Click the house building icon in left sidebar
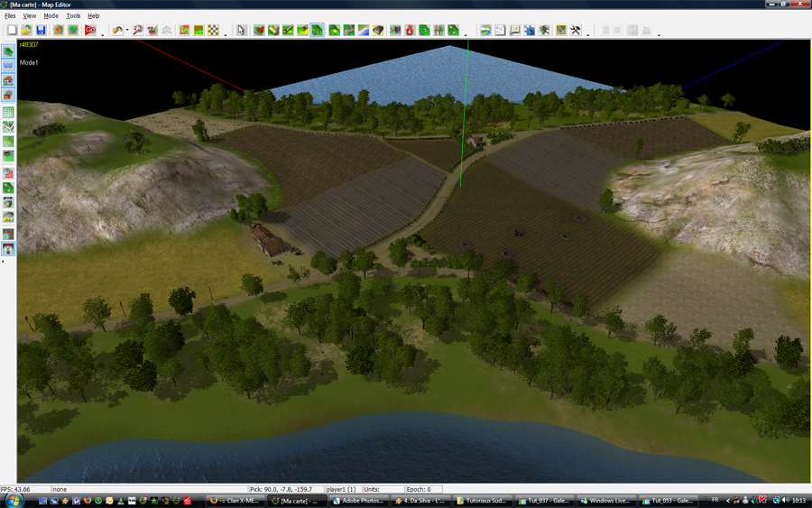 click(x=8, y=80)
